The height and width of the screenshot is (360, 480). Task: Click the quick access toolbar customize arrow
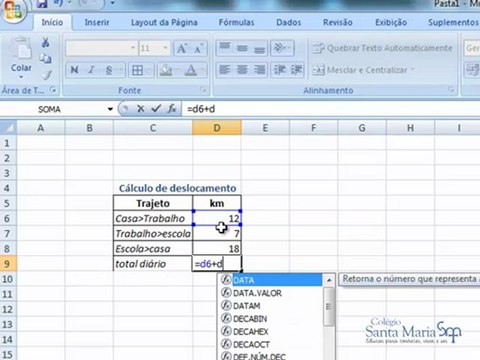click(112, 3)
